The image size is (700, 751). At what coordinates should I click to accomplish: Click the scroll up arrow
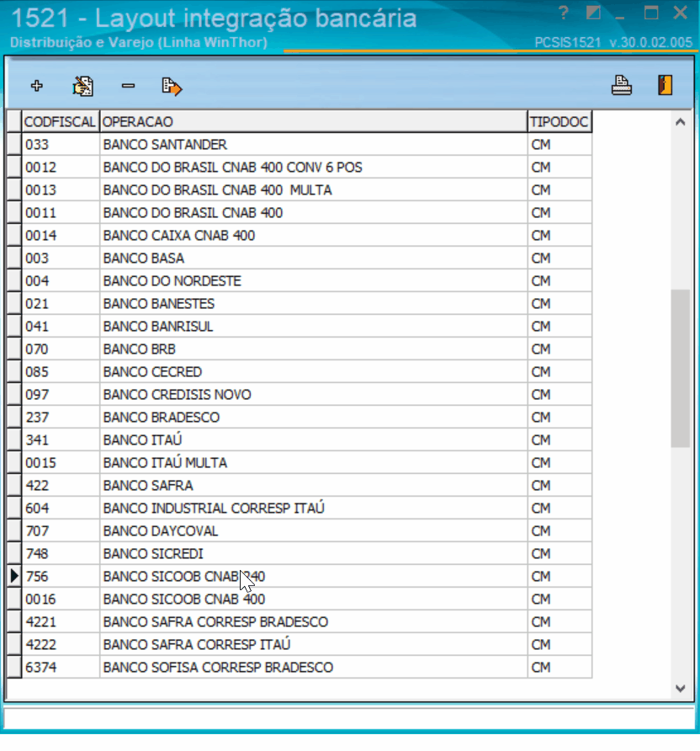(681, 123)
